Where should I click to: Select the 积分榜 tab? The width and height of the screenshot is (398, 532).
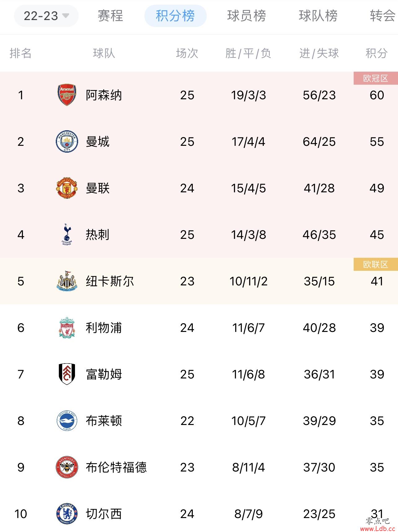[x=175, y=16]
